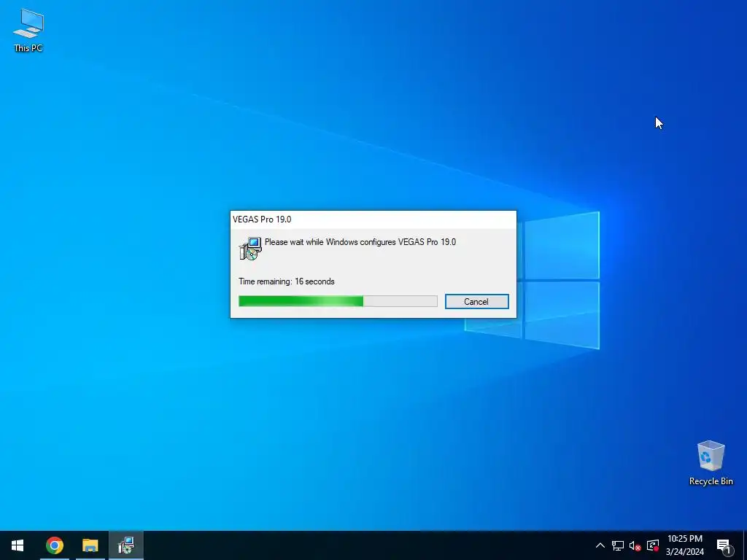Click the VEGAS Pro 19.0 dialog title bar

coord(373,219)
